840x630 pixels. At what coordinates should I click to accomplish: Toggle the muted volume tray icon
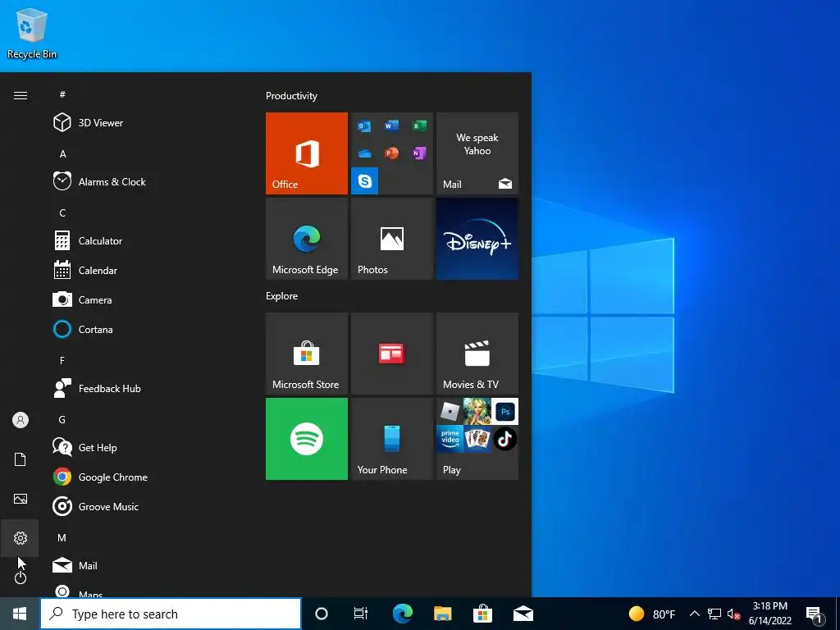coord(733,614)
